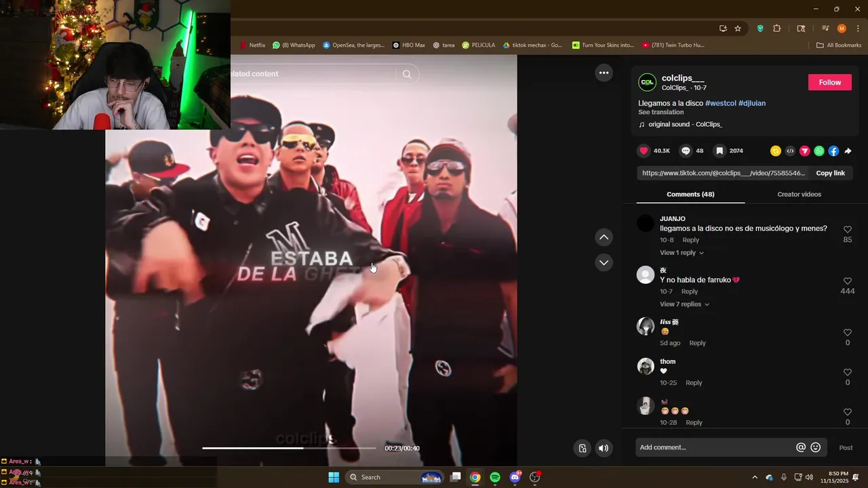Click 'See translation' under the caption
Viewport: 868px width, 488px height.
click(660, 113)
